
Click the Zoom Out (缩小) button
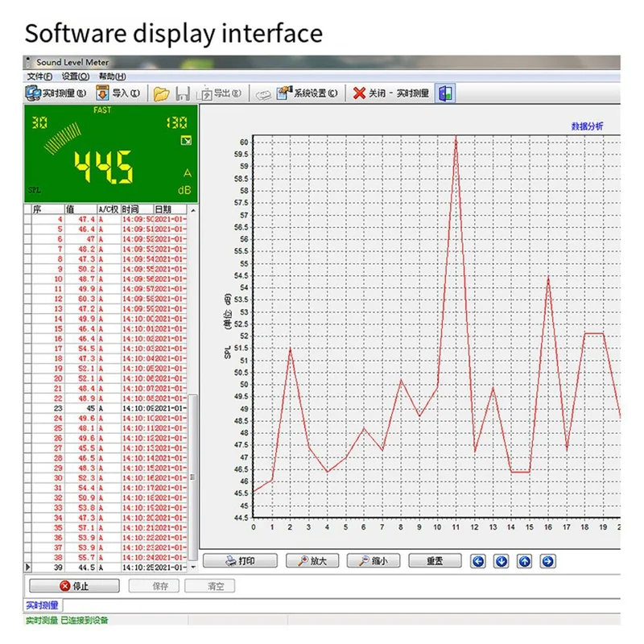[x=374, y=561]
